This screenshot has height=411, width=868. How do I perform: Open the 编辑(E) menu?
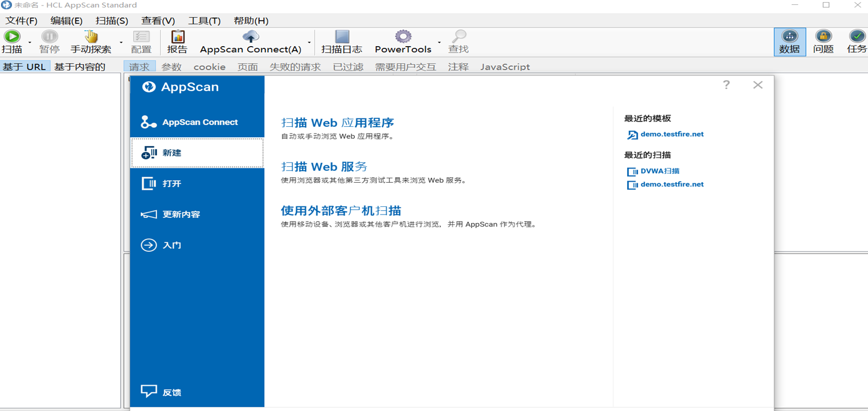pos(66,21)
